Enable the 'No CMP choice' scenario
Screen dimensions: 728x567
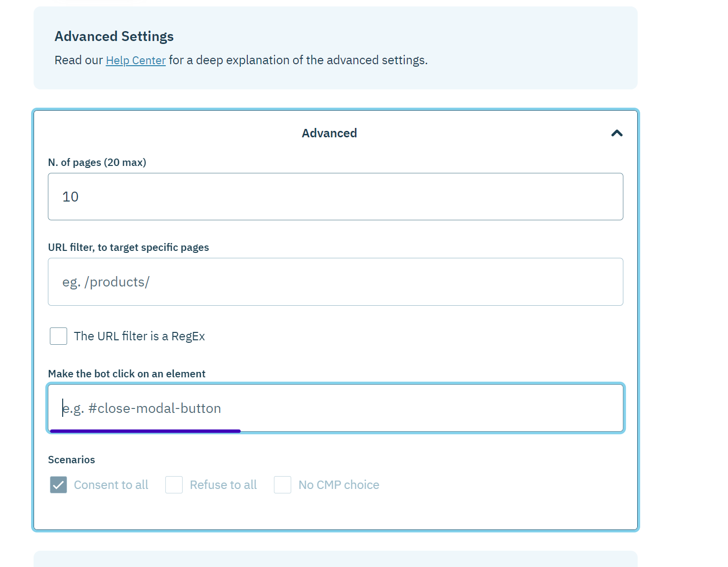pos(282,485)
